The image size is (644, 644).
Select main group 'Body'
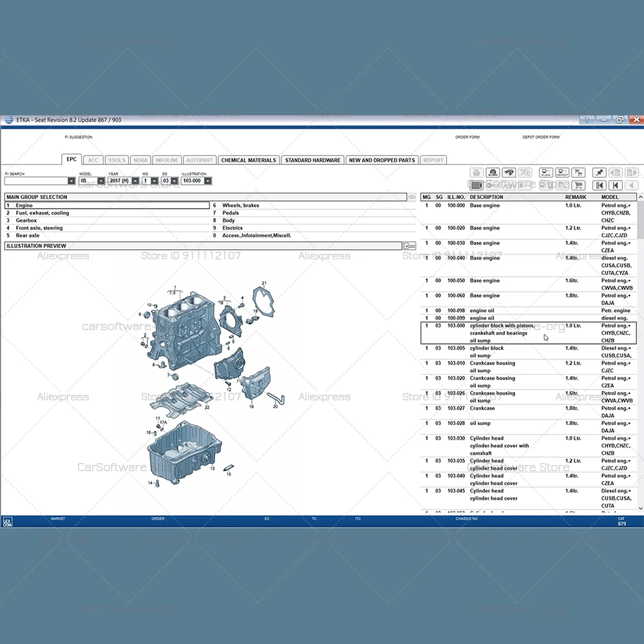314,220
